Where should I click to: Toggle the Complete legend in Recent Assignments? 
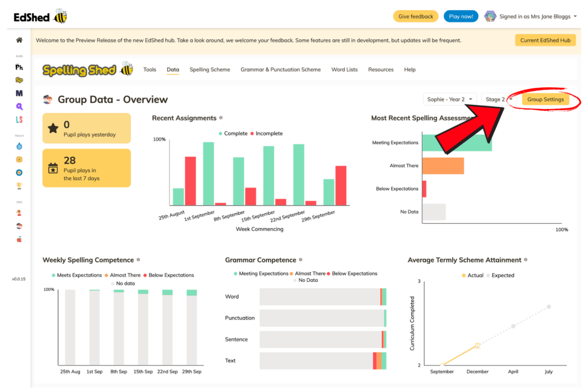pos(233,134)
